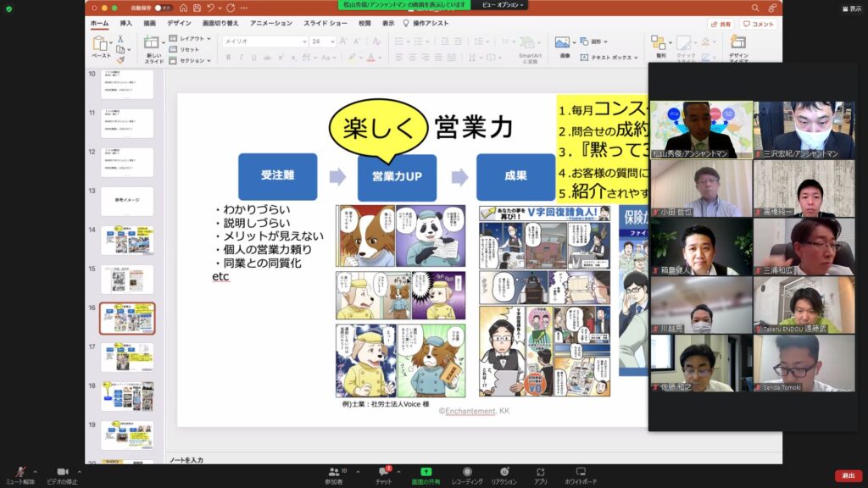Click the share-window icon in title bar

771,8
